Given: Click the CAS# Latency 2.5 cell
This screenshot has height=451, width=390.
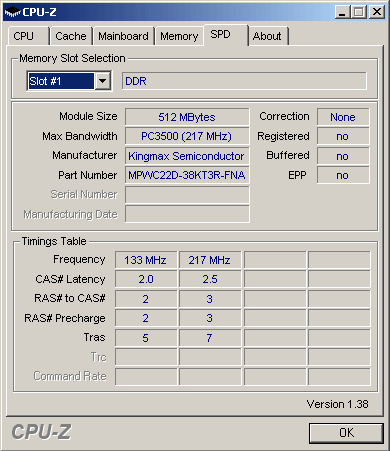Looking at the screenshot, I should (210, 279).
